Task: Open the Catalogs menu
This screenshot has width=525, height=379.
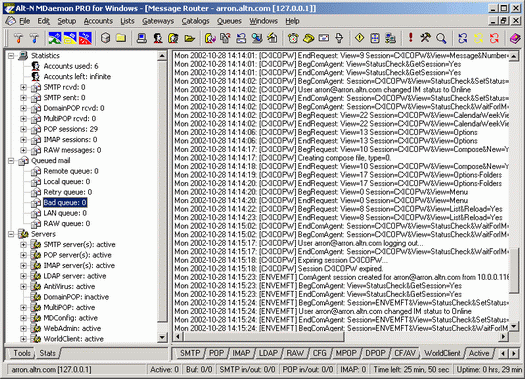Action: [195, 21]
